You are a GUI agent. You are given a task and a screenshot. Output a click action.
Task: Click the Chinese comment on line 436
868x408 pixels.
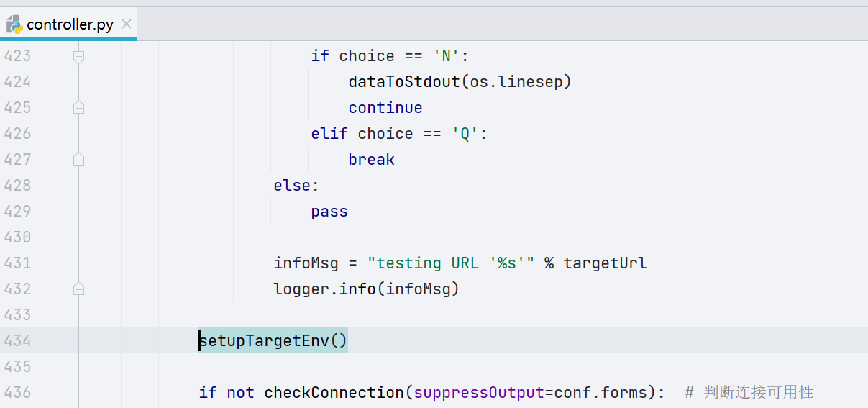(749, 393)
